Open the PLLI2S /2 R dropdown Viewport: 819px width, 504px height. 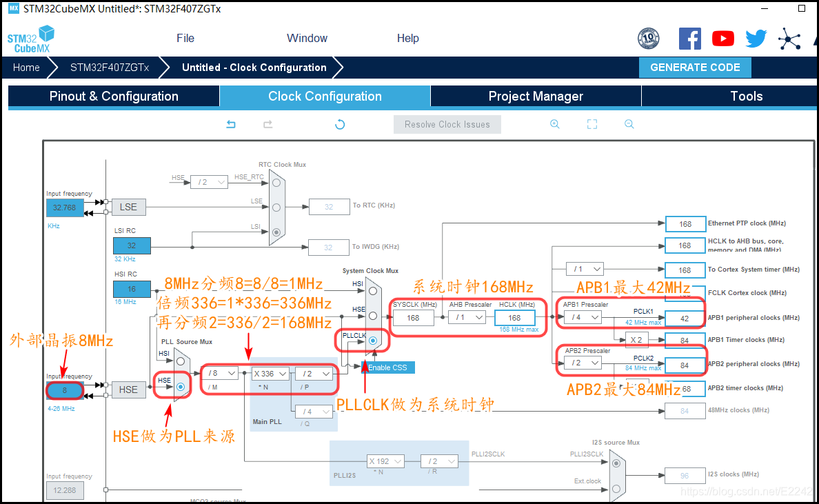[x=440, y=461]
